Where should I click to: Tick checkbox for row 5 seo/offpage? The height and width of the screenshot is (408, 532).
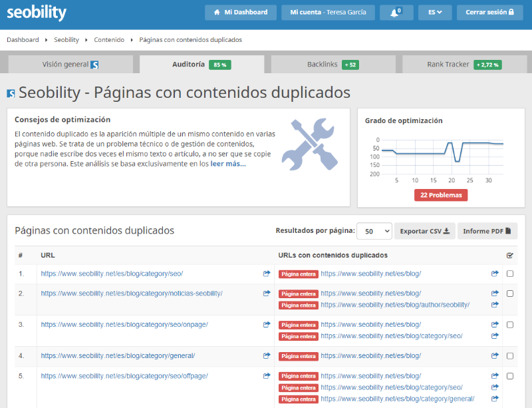click(510, 376)
